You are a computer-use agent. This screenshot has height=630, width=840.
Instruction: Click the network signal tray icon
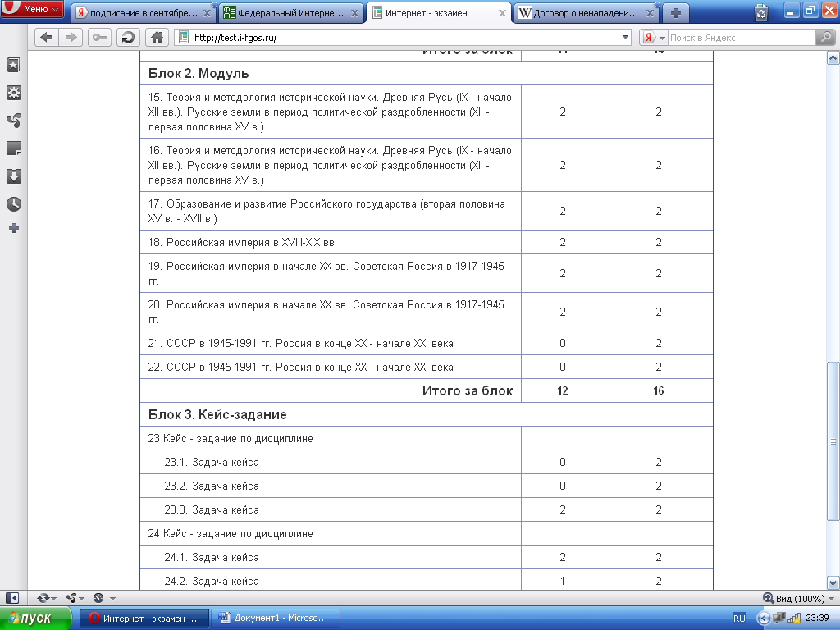pos(794,619)
